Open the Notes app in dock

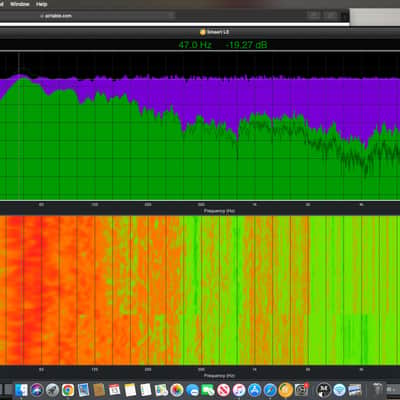tap(130, 389)
